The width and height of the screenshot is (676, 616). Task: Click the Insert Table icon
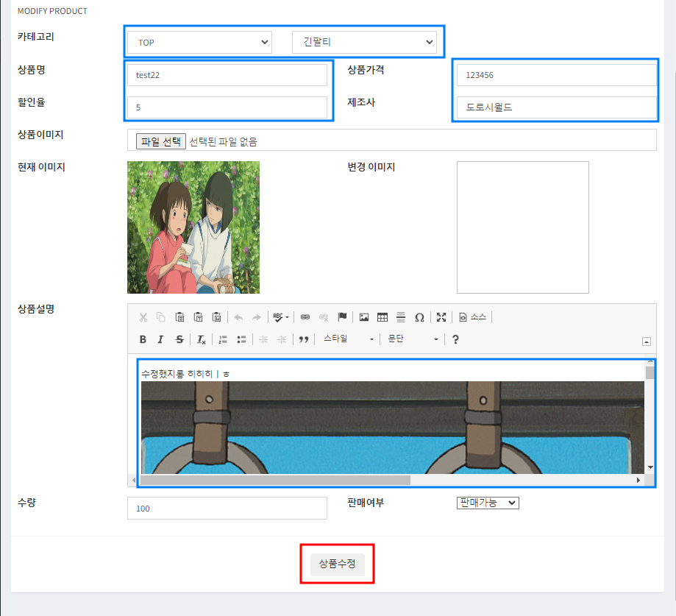click(x=383, y=317)
